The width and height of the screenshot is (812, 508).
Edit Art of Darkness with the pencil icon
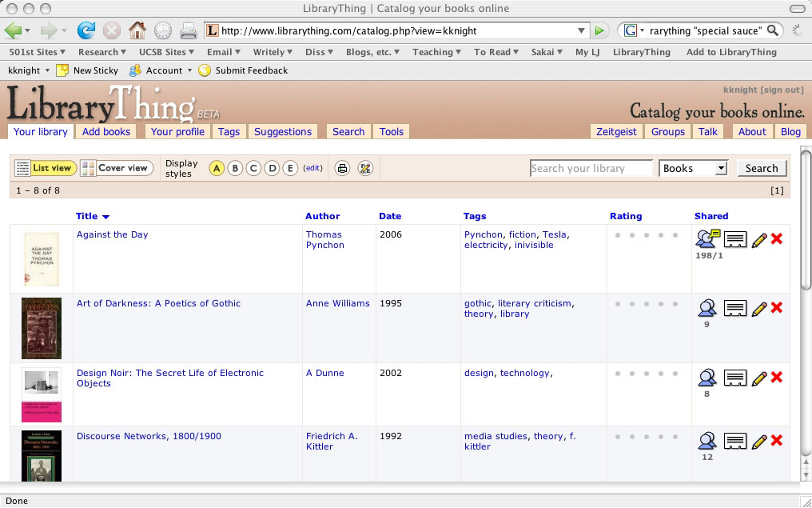[758, 309]
